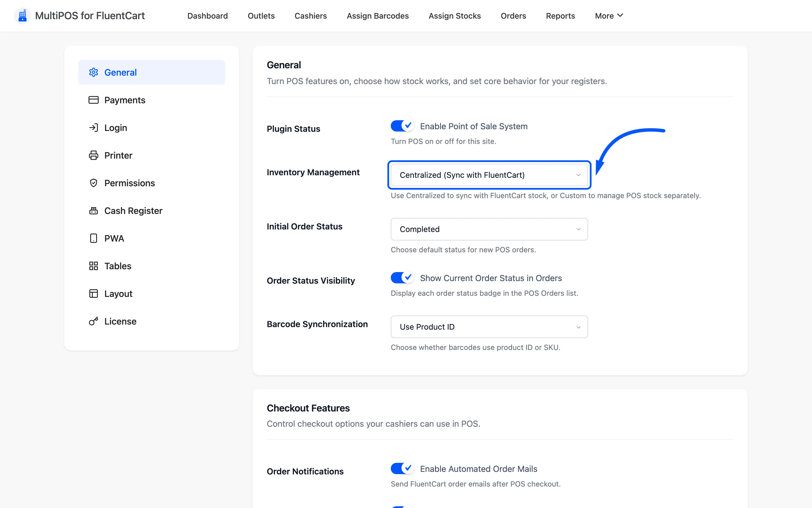
Task: Open the Tables settings section
Action: coord(152,266)
